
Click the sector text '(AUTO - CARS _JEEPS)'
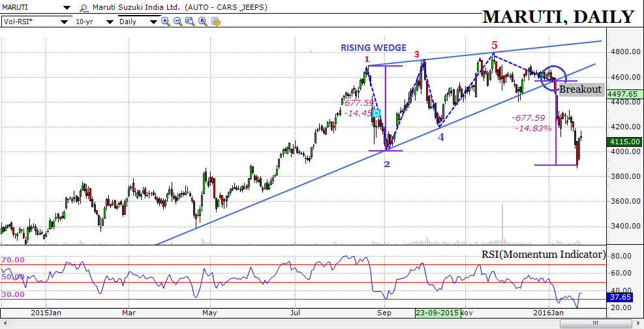pyautogui.click(x=226, y=7)
